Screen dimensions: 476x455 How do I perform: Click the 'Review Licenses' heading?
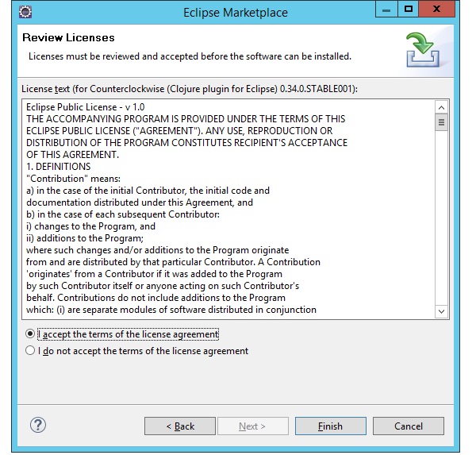68,37
